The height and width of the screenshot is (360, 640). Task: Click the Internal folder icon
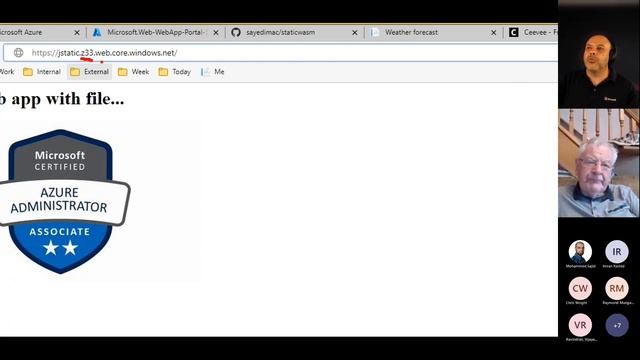(28, 72)
